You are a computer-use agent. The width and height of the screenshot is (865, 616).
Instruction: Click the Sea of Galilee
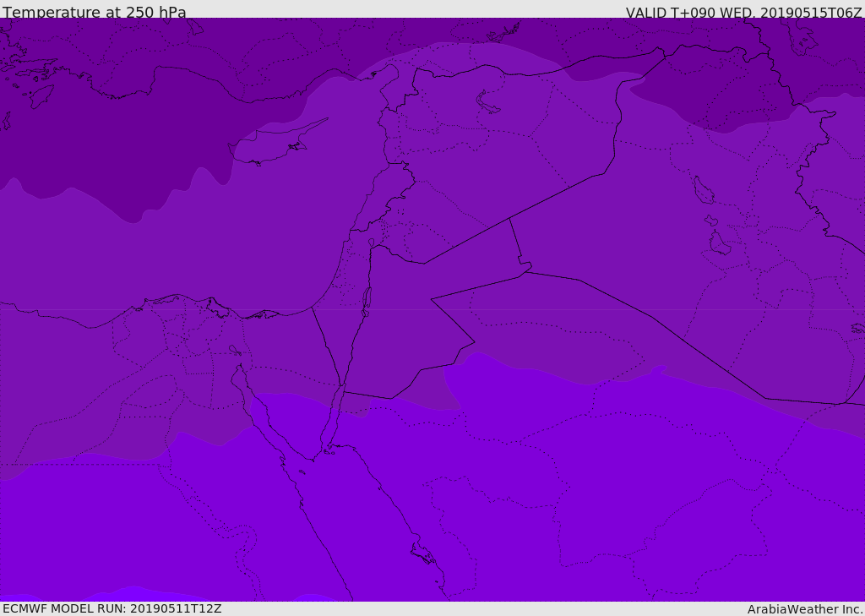click(371, 243)
